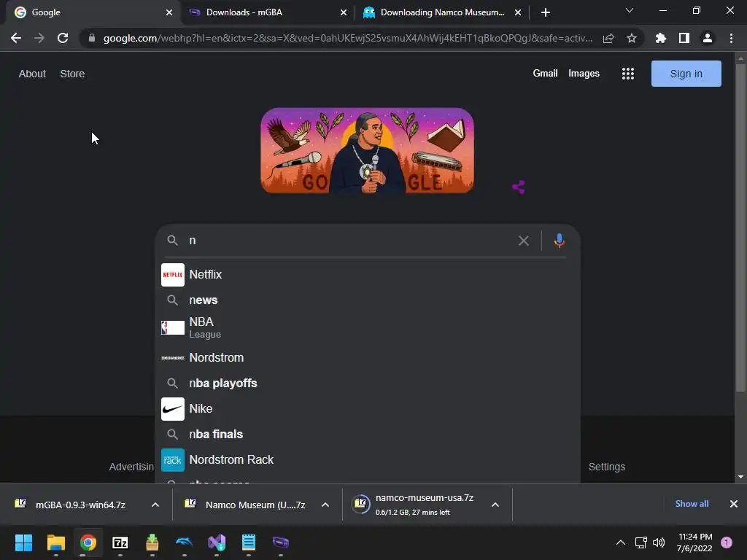Close the Downloading Namco Museum tab
The image size is (747, 560).
pyautogui.click(x=518, y=12)
